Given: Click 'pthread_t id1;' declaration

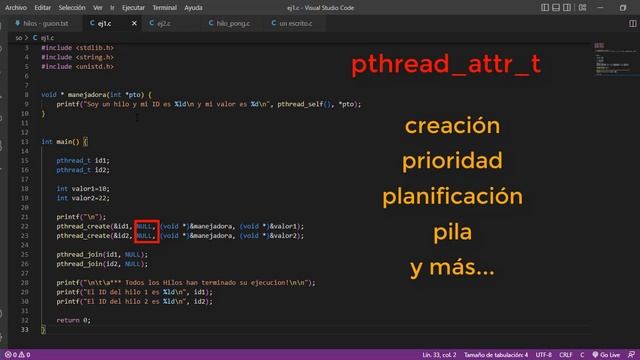Looking at the screenshot, I should point(83,160).
